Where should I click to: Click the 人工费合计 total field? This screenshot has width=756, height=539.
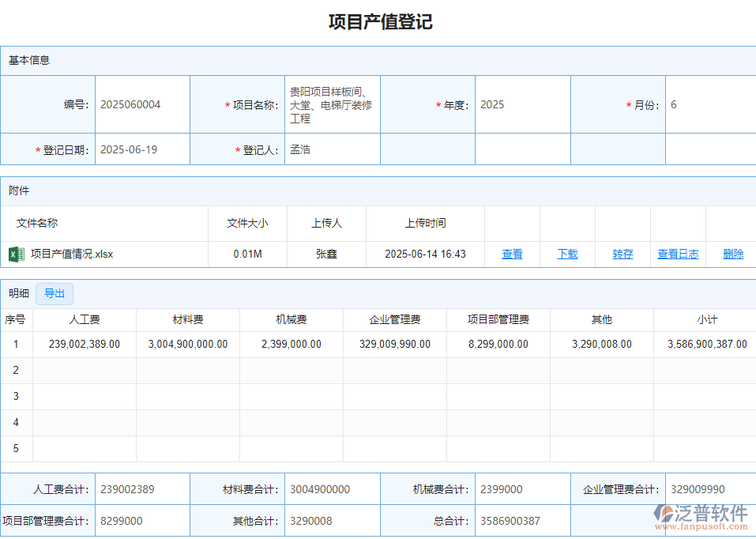[x=142, y=488]
